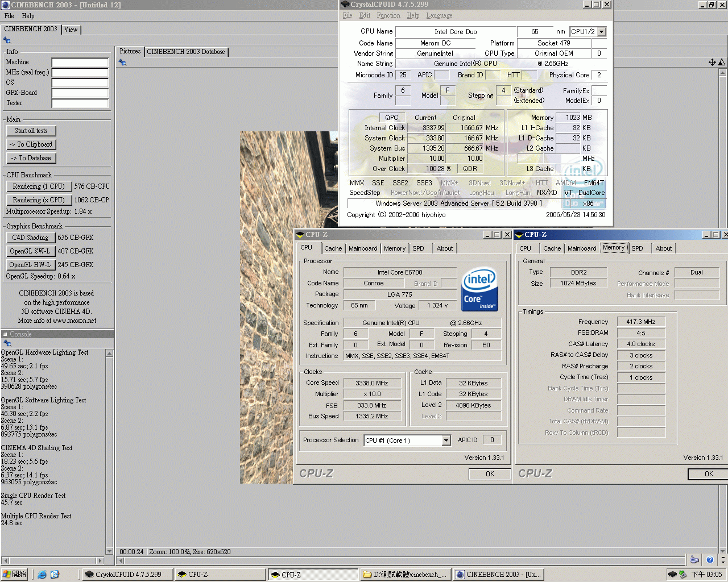Open the Mainboard tab in the left CPU-Z window

(x=363, y=248)
